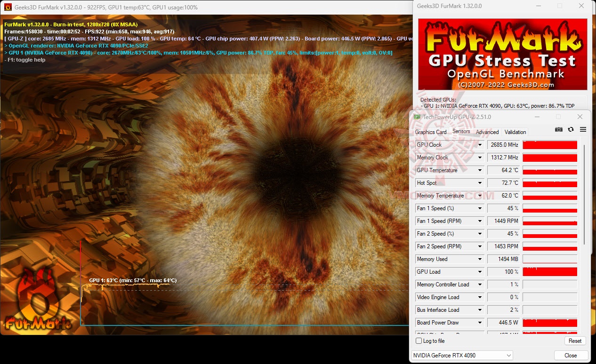Take a GPU-Z screenshot with camera icon
The image size is (596, 364).
pos(558,129)
